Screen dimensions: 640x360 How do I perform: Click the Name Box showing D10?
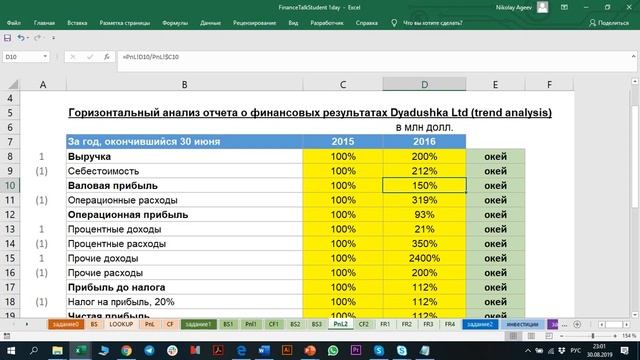pyautogui.click(x=22, y=57)
